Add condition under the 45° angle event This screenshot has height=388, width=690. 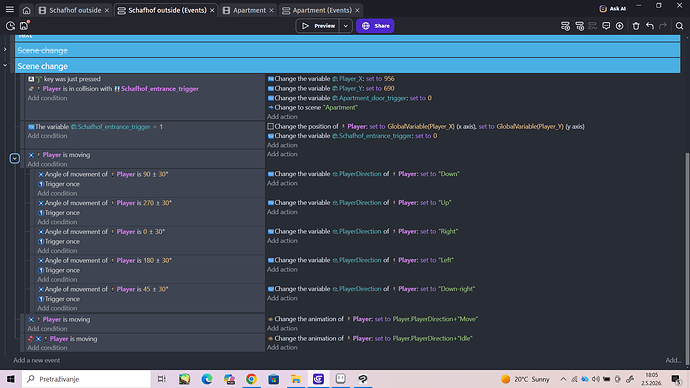[x=57, y=308]
